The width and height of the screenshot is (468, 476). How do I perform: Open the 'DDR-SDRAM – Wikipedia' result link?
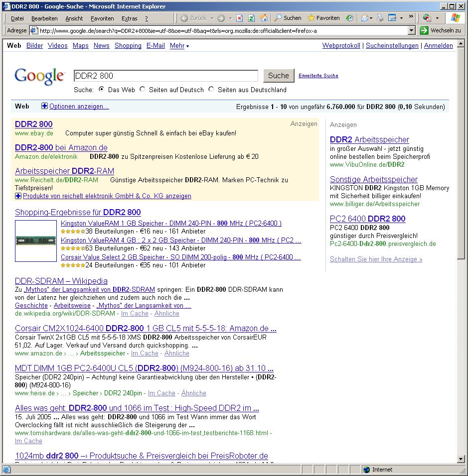click(x=61, y=281)
